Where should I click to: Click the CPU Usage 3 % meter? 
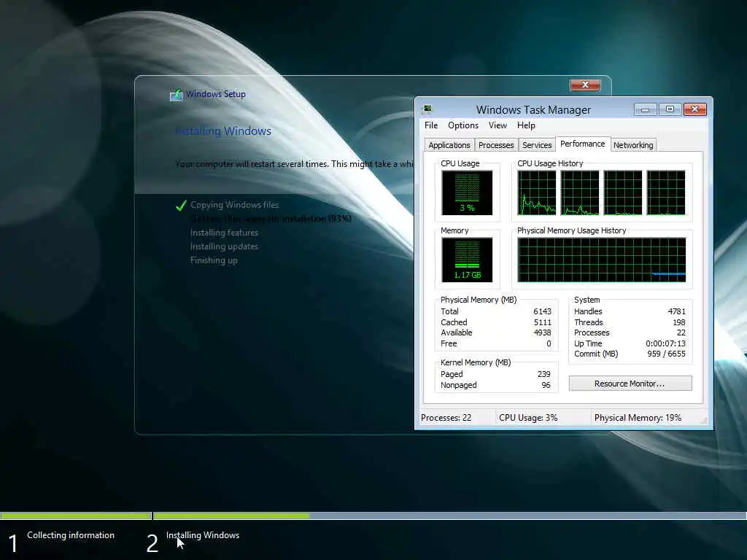tap(467, 192)
